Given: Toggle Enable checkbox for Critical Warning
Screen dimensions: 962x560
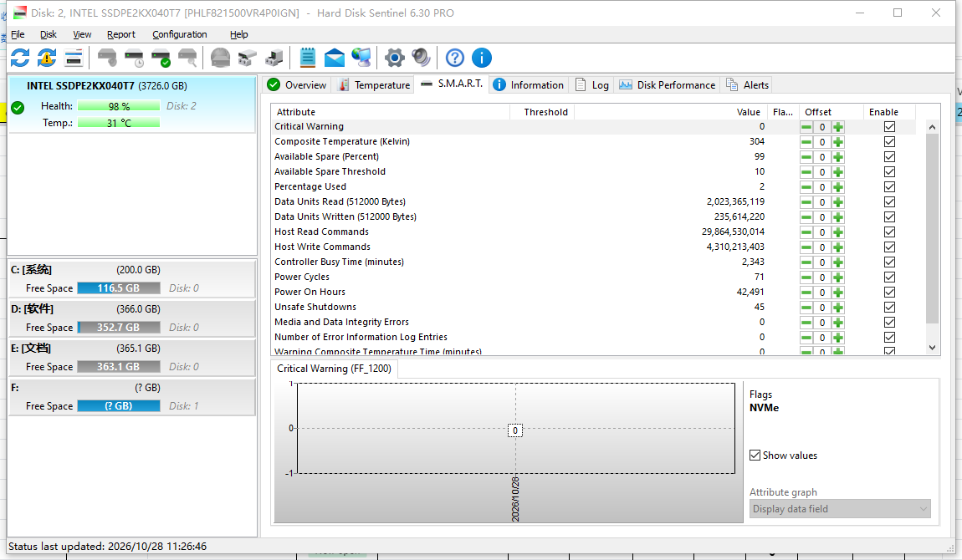Looking at the screenshot, I should (x=889, y=127).
